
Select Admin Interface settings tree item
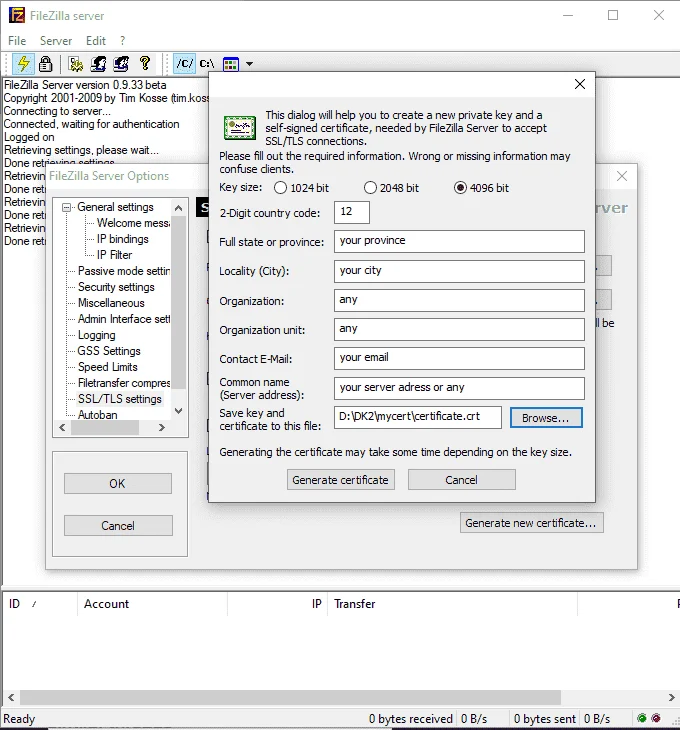coord(124,319)
